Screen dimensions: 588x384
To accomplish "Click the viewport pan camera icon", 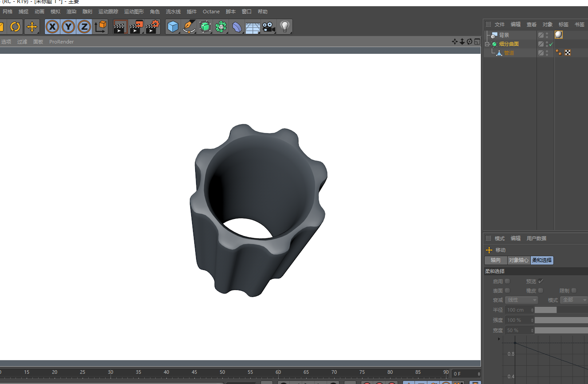I will click(x=455, y=42).
